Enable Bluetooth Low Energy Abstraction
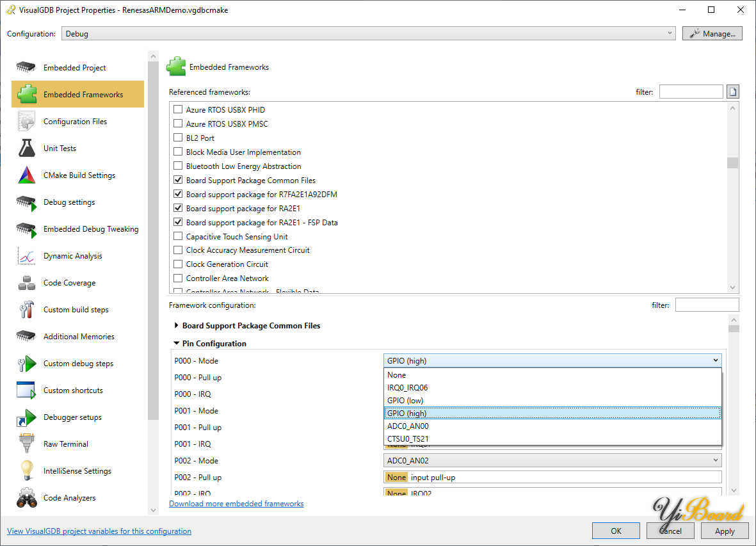The image size is (756, 546). point(178,166)
